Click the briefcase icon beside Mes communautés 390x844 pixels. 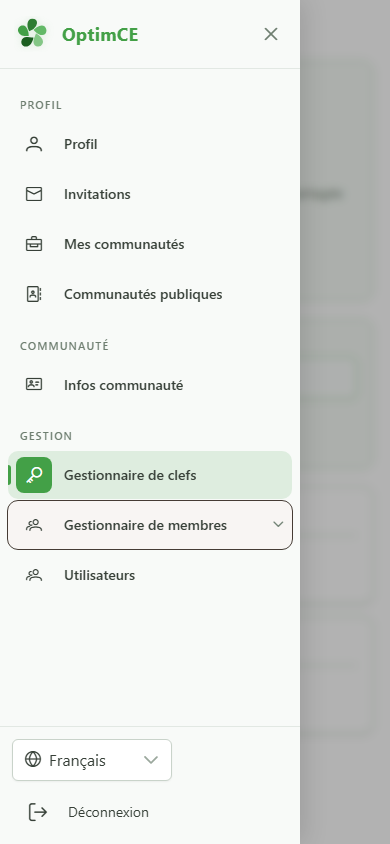34,244
